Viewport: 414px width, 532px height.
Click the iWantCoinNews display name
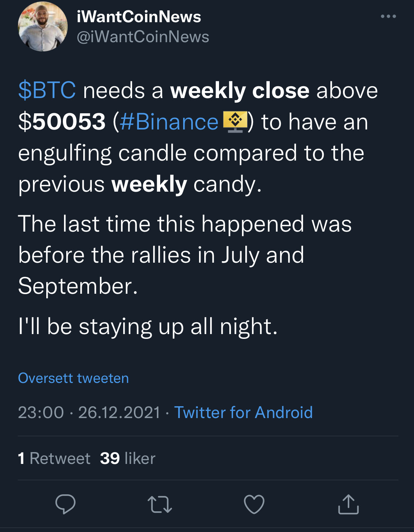tap(139, 17)
